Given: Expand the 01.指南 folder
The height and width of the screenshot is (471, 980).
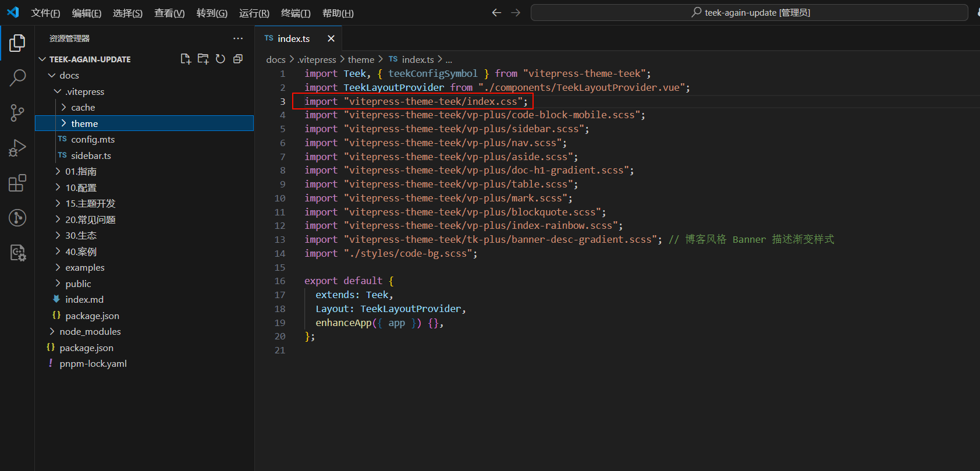Looking at the screenshot, I should click(58, 171).
